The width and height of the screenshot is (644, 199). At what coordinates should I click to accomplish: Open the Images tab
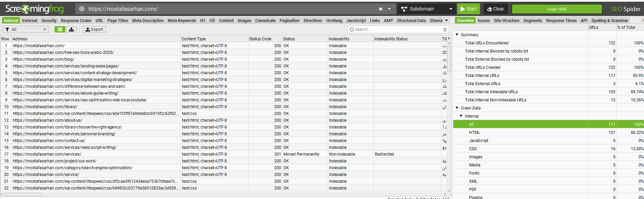tap(244, 21)
